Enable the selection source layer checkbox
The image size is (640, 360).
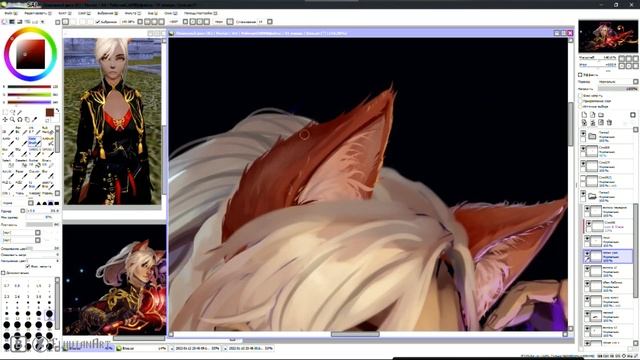(580, 107)
